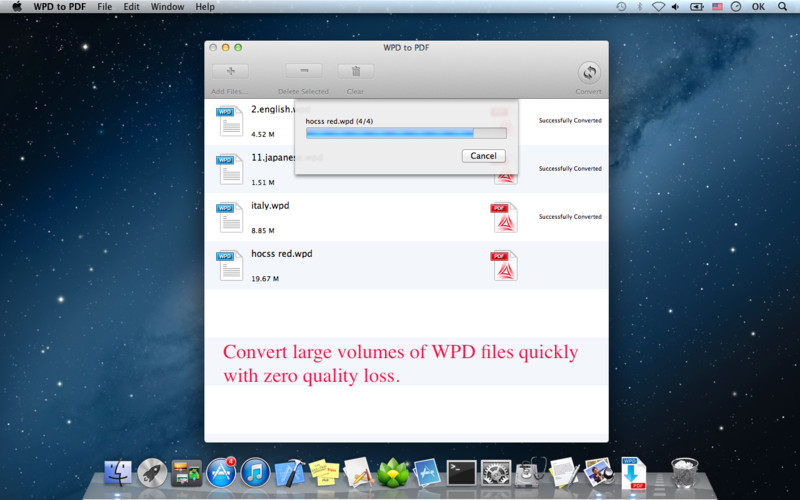Click the WPD to PDF window title
Image resolution: width=800 pixels, height=500 pixels.
(406, 47)
